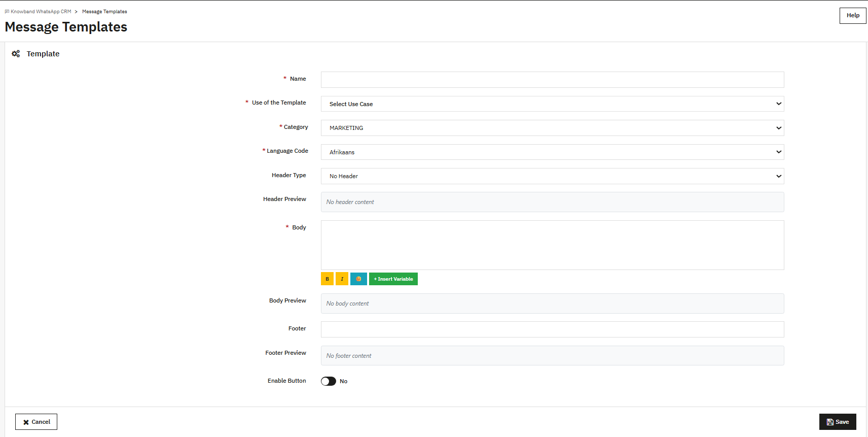Viewport: 868px width, 437px height.
Task: Open the Header Type dropdown
Action: click(x=552, y=176)
